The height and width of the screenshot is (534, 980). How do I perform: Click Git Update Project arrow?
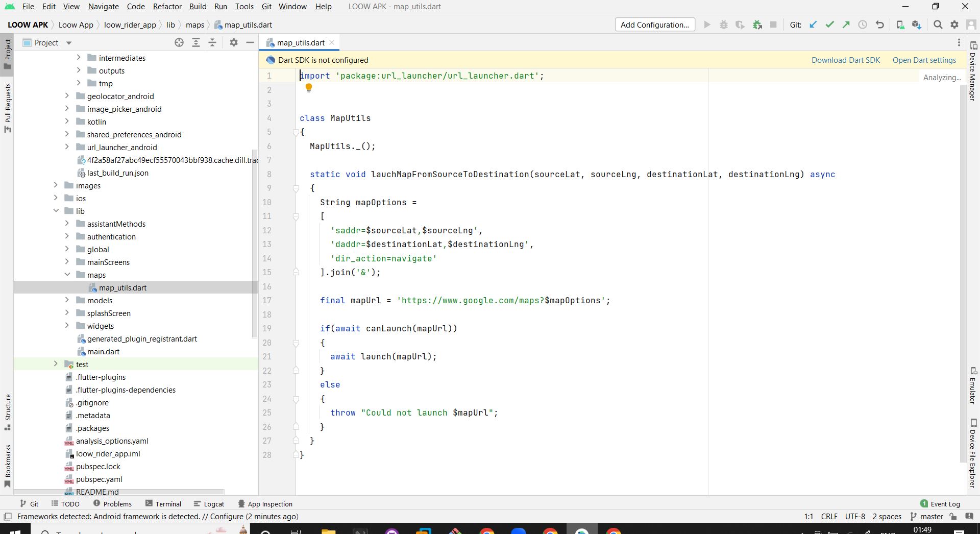tap(813, 25)
